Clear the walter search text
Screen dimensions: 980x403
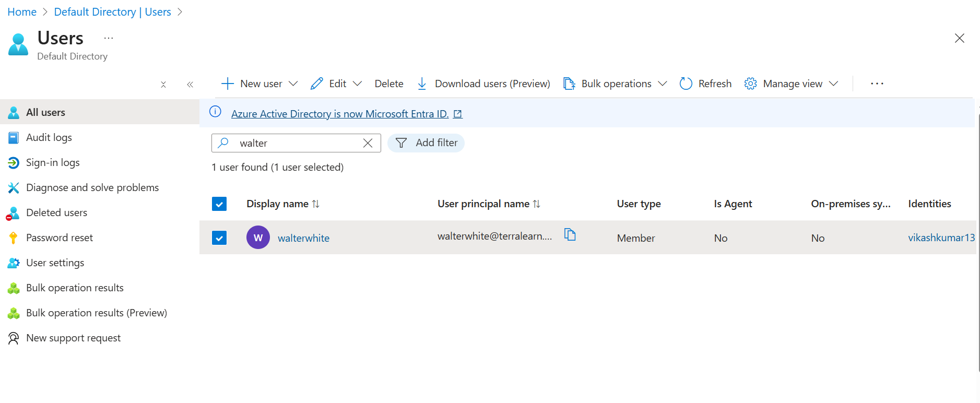[368, 143]
